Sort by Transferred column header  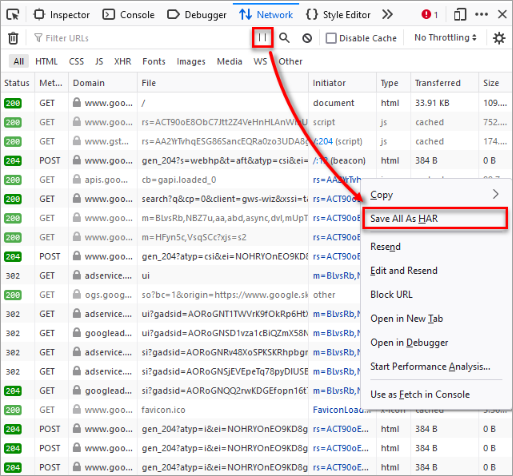tap(444, 83)
